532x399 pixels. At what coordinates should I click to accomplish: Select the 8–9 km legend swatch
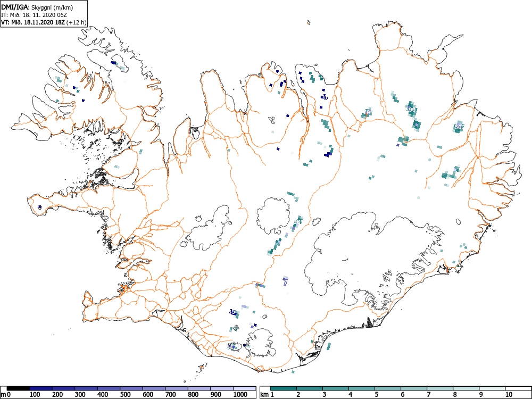click(466, 388)
